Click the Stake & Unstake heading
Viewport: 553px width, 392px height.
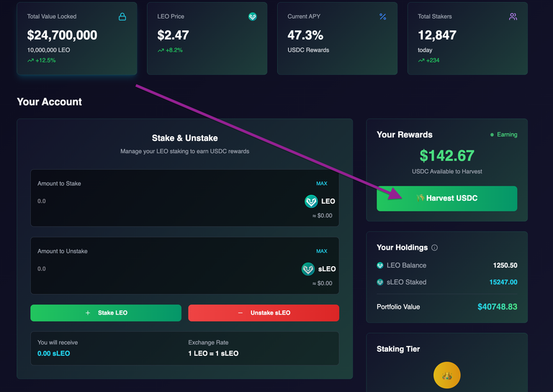pos(185,138)
